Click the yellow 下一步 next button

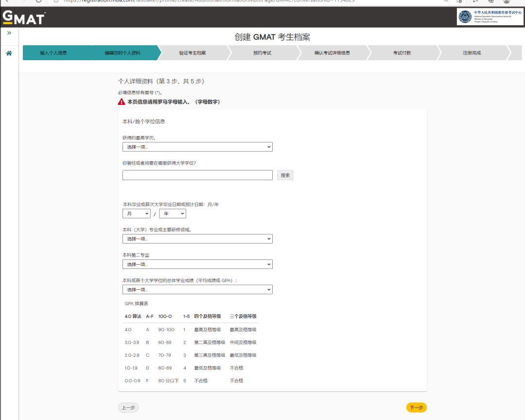pos(417,408)
